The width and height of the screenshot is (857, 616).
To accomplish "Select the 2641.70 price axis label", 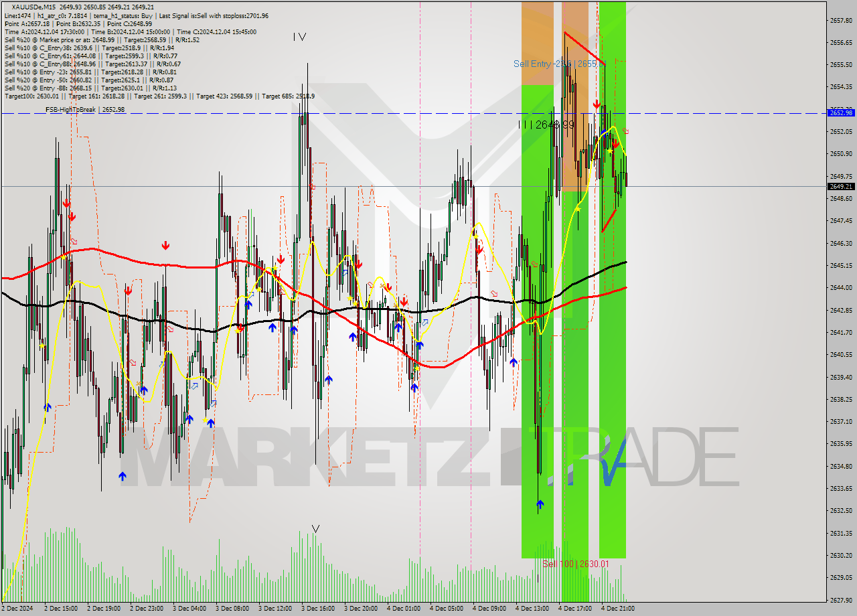I will pyautogui.click(x=840, y=332).
